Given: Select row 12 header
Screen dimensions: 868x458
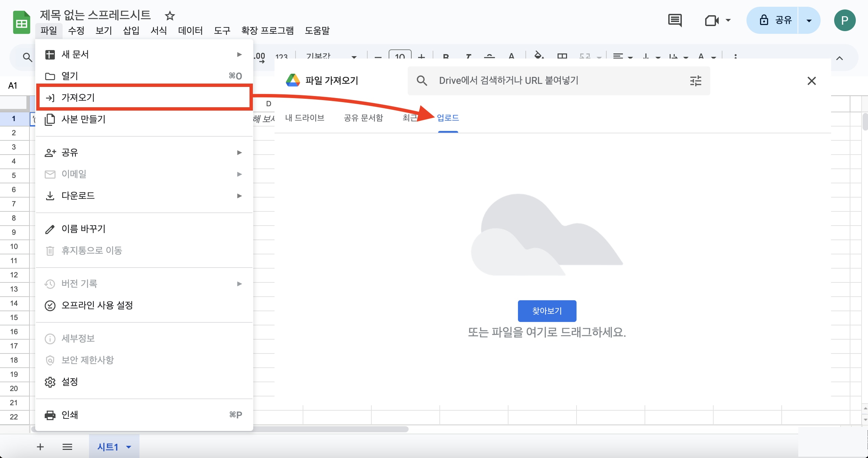Looking at the screenshot, I should pyautogui.click(x=14, y=275).
